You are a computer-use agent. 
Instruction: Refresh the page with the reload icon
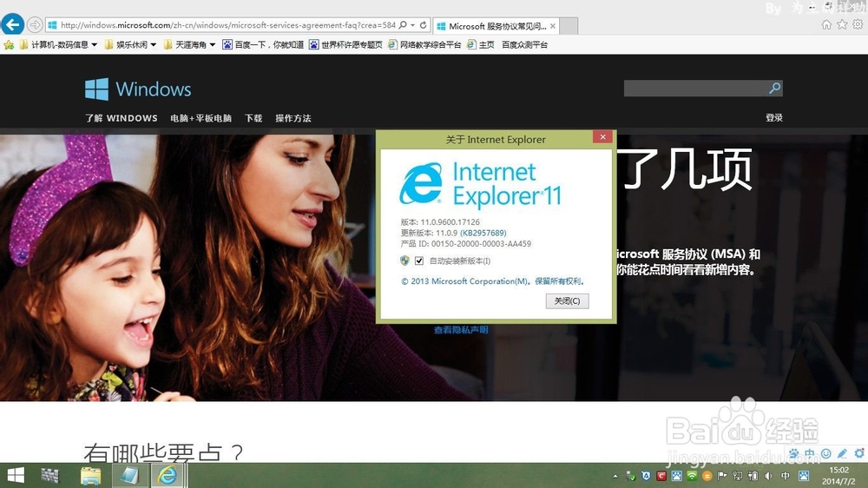click(424, 25)
